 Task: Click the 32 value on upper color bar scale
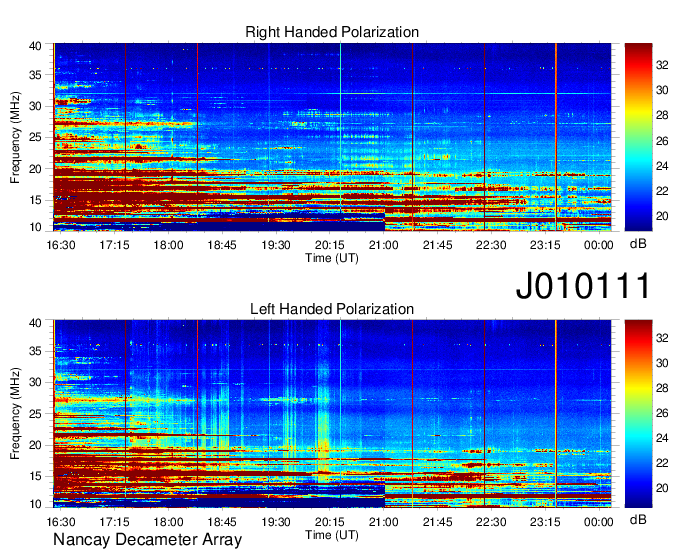coord(662,65)
